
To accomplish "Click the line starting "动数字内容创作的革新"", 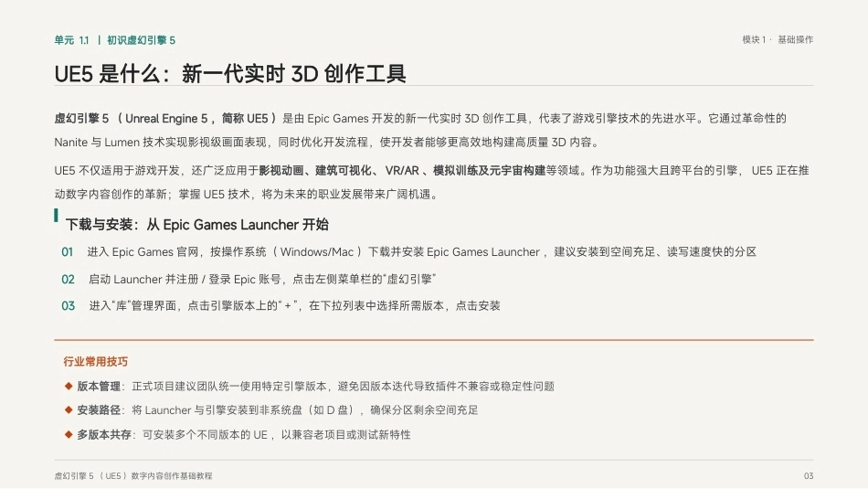I will coord(248,195).
